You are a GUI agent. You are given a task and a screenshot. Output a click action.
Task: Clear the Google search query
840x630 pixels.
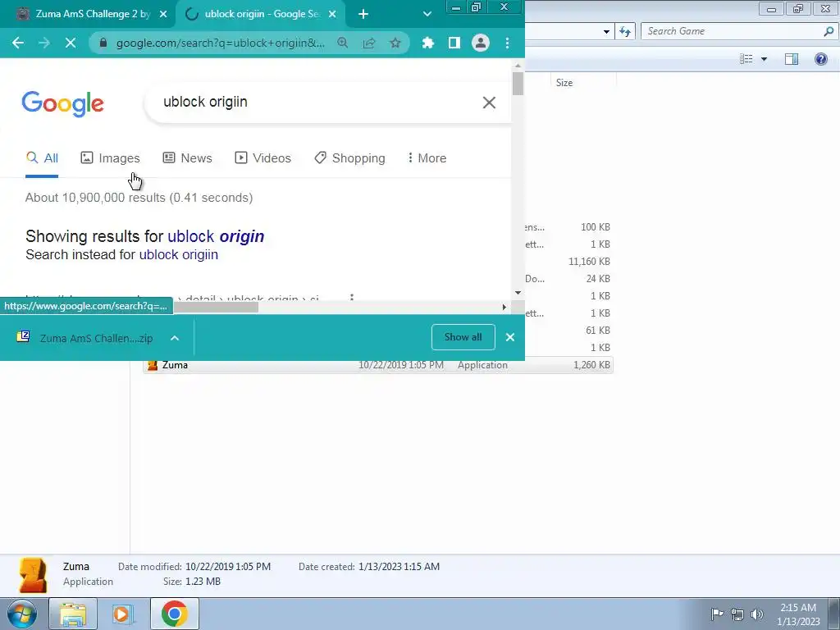489,103
